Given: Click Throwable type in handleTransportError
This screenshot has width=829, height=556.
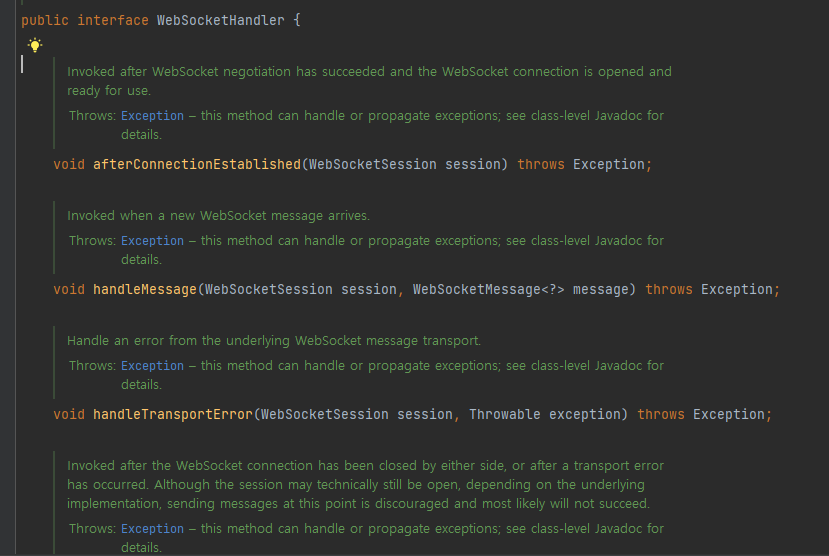Looking at the screenshot, I should tap(505, 414).
